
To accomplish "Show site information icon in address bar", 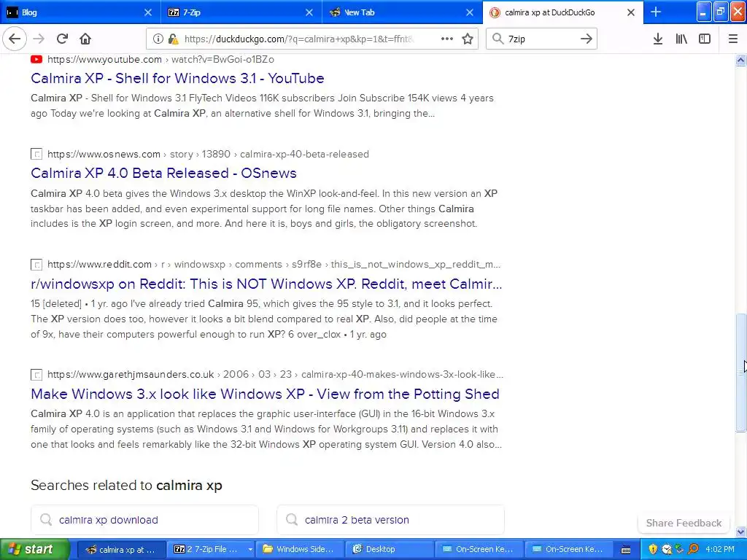I will tap(158, 39).
